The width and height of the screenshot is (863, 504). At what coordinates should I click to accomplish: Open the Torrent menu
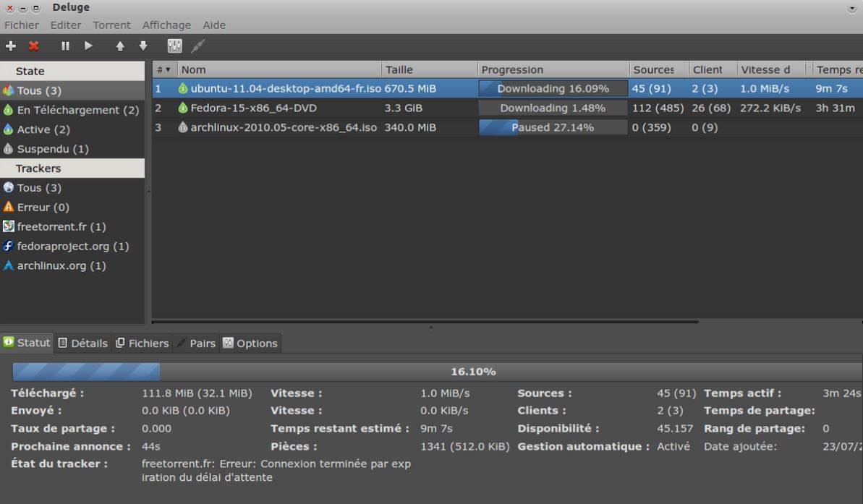111,25
